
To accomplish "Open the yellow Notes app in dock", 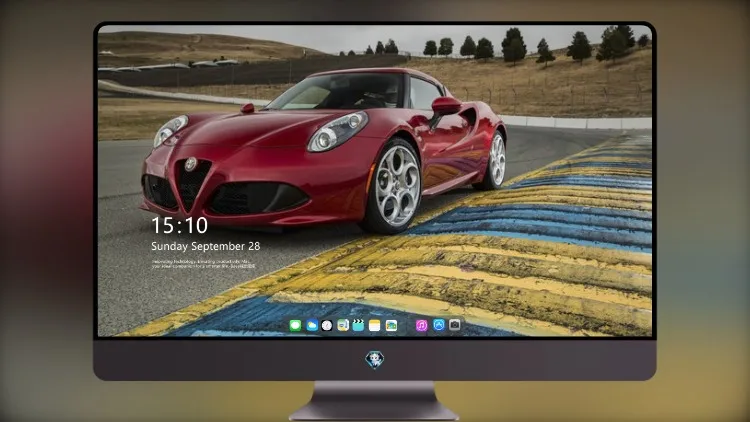I will pos(375,326).
